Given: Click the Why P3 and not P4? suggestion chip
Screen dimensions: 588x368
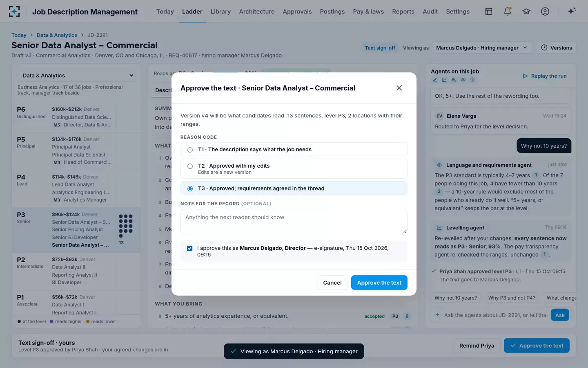Looking at the screenshot, I should tap(512, 298).
